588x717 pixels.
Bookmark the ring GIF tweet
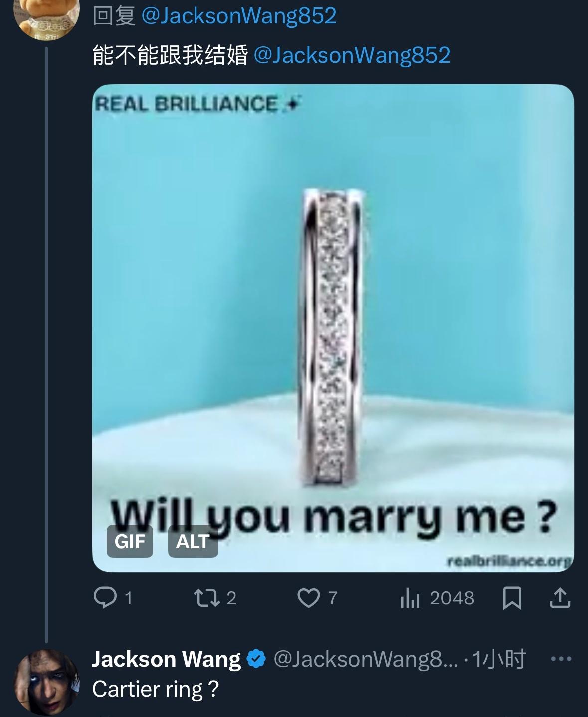coord(512,598)
